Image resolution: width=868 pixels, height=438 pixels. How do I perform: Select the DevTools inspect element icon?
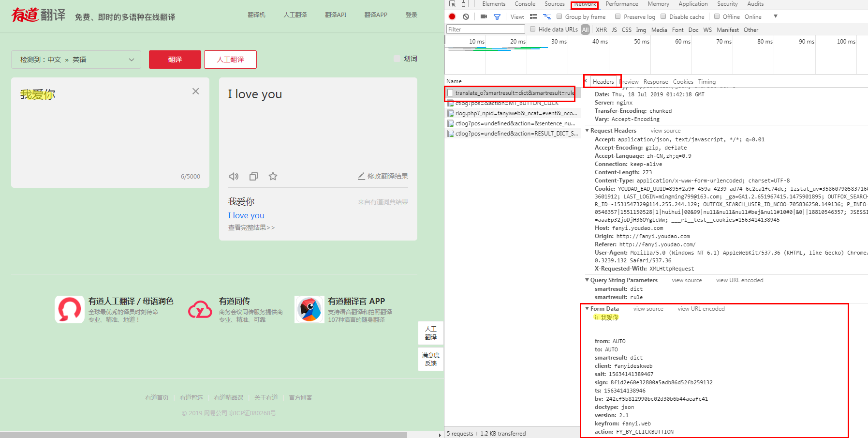tap(452, 4)
